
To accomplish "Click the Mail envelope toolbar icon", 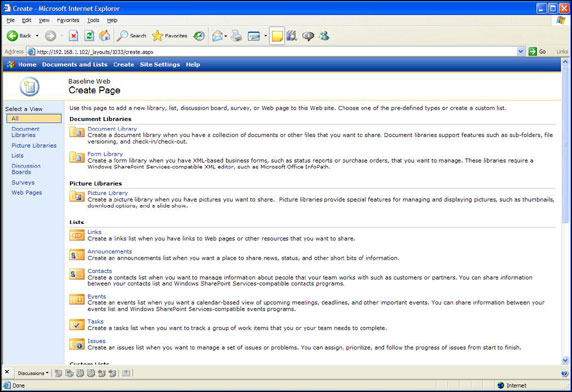I will tap(217, 36).
